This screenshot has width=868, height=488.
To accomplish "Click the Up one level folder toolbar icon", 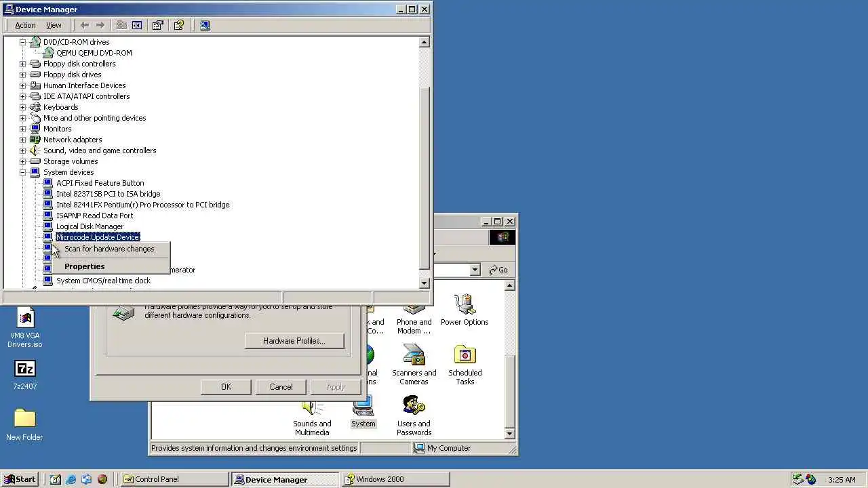I will (121, 25).
